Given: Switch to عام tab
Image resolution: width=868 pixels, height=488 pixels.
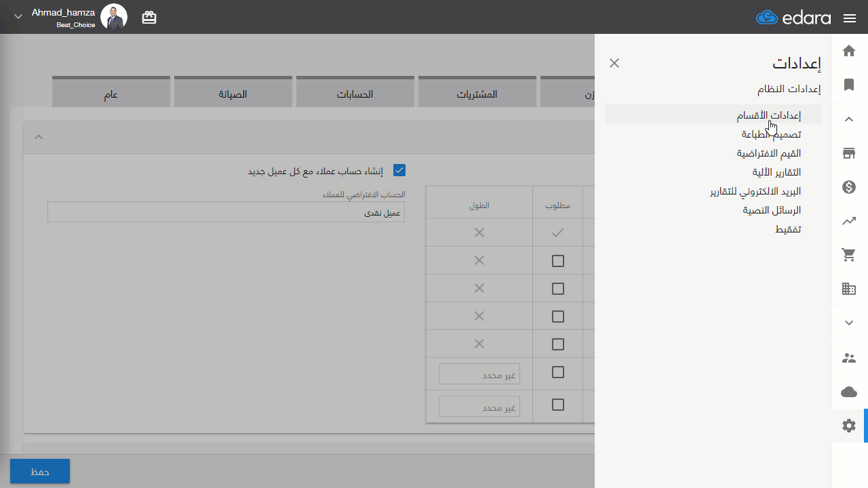Looking at the screenshot, I should pos(111,92).
